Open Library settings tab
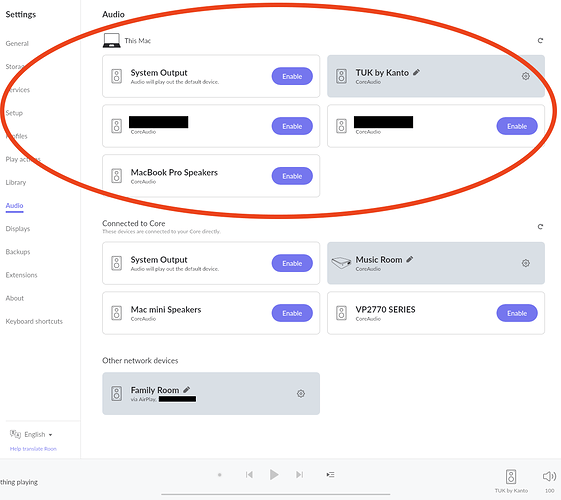561x500 pixels. [x=16, y=182]
